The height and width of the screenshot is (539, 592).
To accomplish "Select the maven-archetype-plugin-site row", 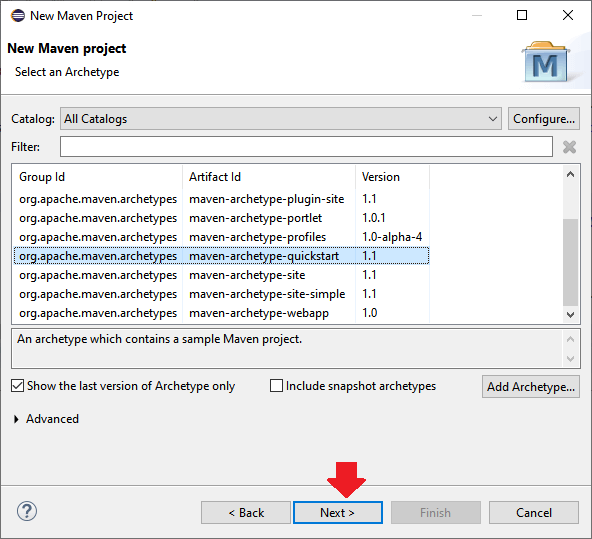I will [x=221, y=199].
